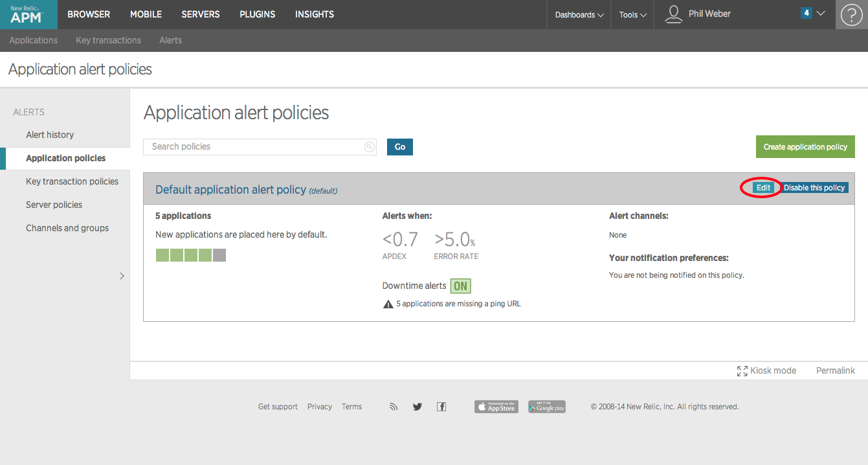Open the RSS feed icon in footer

click(394, 407)
